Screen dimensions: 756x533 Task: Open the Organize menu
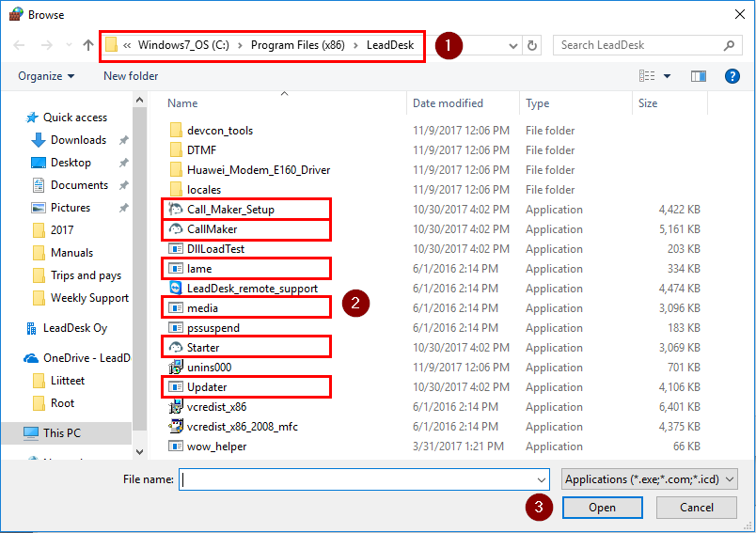pos(46,76)
